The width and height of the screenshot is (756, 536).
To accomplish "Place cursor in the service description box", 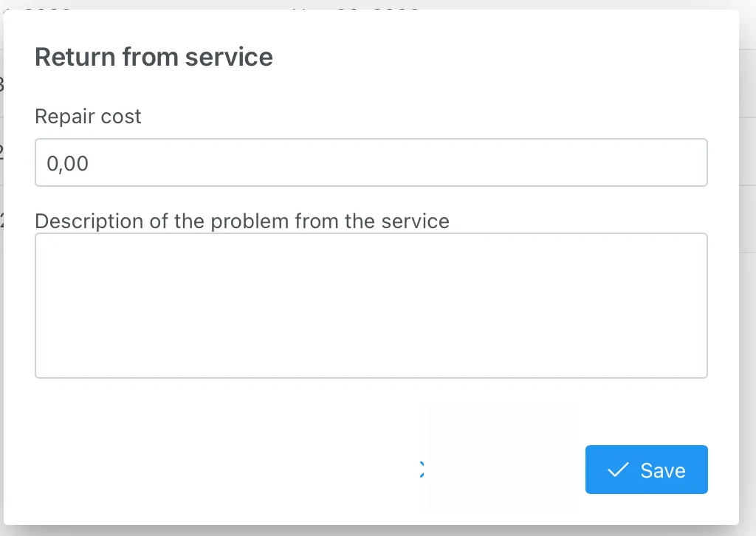I will pos(371,306).
